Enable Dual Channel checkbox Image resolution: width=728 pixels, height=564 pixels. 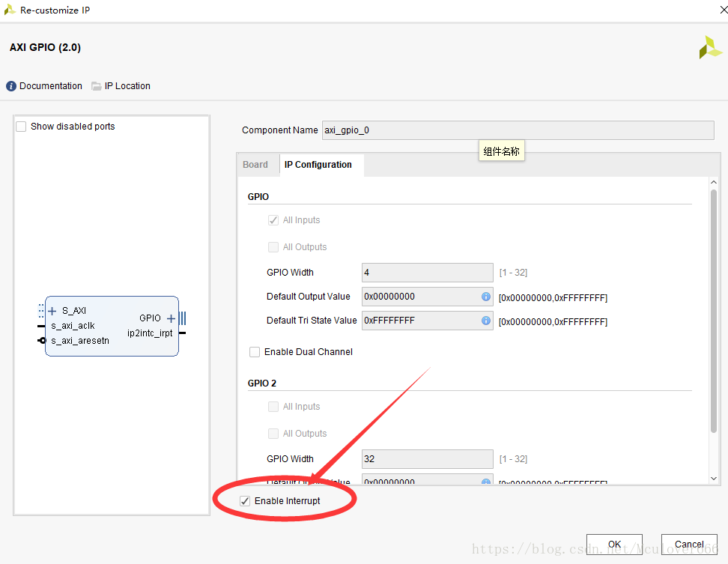255,352
